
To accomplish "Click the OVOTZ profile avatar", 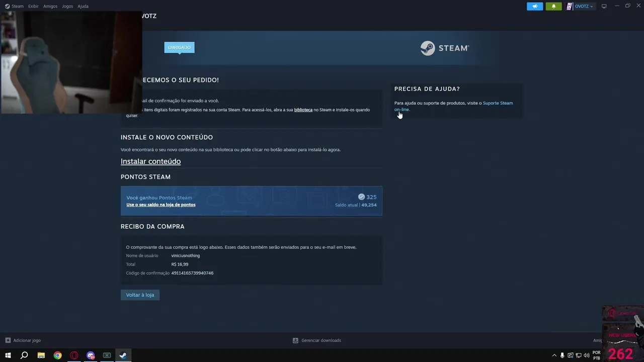I will (x=570, y=6).
